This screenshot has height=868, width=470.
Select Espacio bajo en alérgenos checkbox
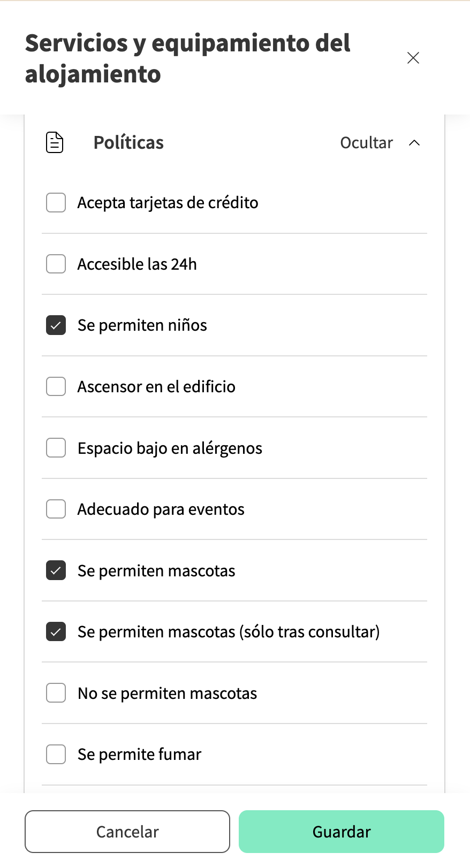coord(56,448)
